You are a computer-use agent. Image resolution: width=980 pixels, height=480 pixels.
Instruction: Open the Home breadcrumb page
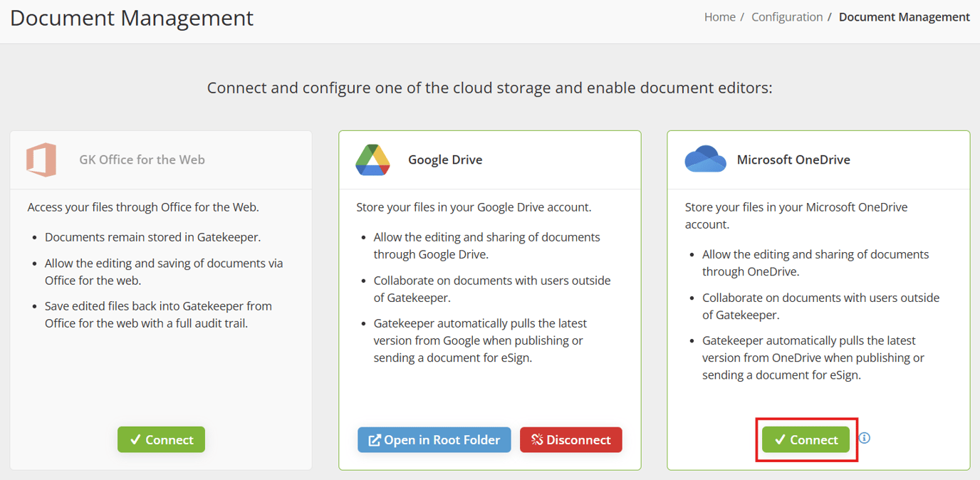tap(719, 16)
